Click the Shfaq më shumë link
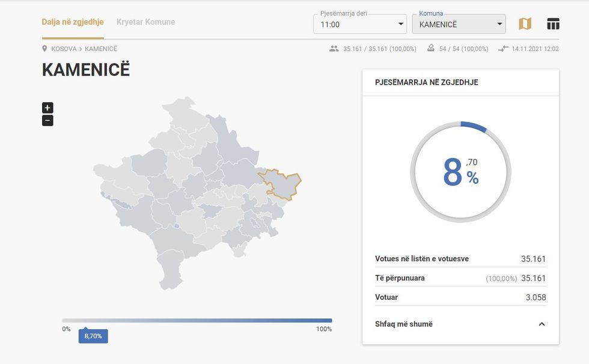The height and width of the screenshot is (364, 589). point(403,324)
